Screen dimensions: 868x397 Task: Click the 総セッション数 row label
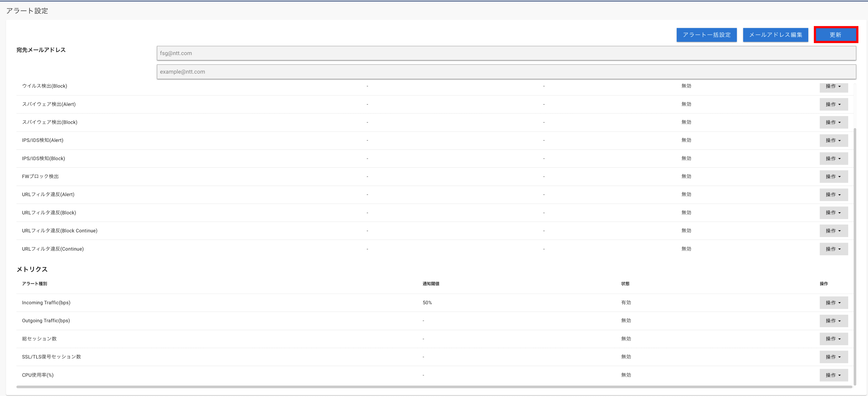39,339
